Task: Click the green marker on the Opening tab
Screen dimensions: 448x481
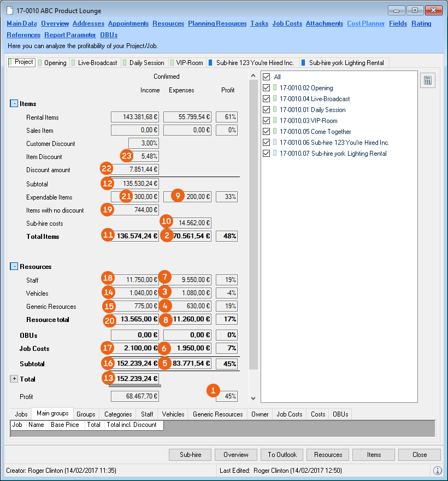Action: point(40,63)
